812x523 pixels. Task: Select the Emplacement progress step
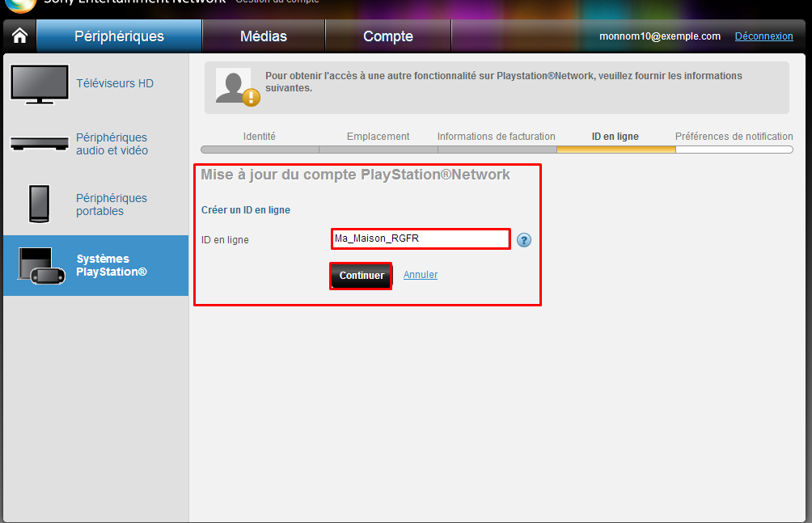(x=378, y=136)
